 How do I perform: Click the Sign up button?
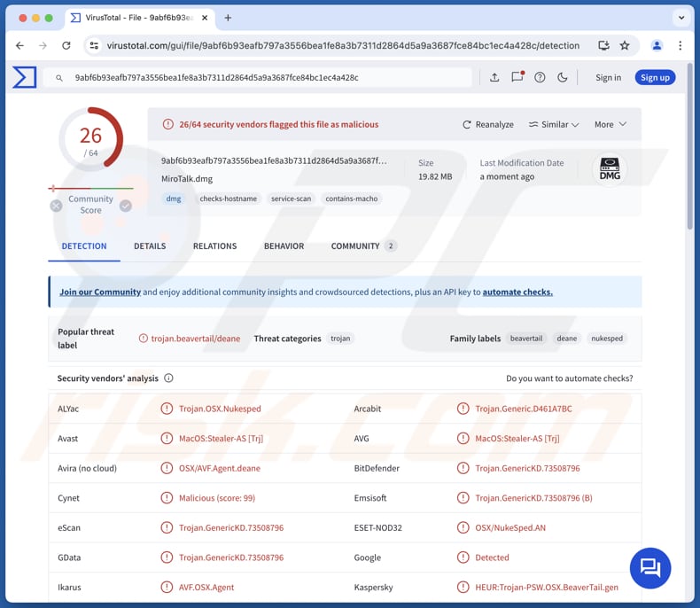point(655,78)
